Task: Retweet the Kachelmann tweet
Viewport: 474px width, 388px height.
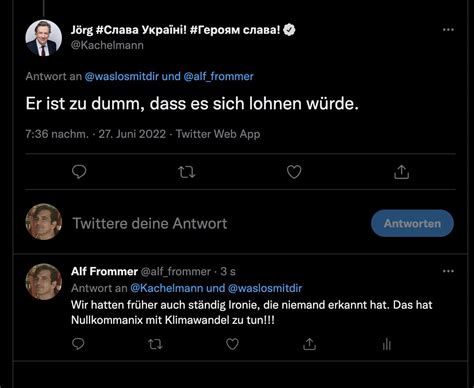Action: pos(186,172)
